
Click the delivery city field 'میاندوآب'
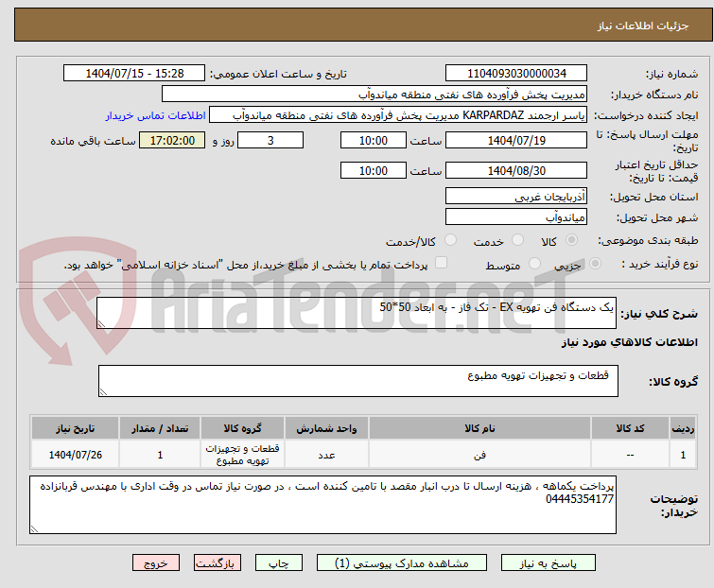[x=516, y=217]
